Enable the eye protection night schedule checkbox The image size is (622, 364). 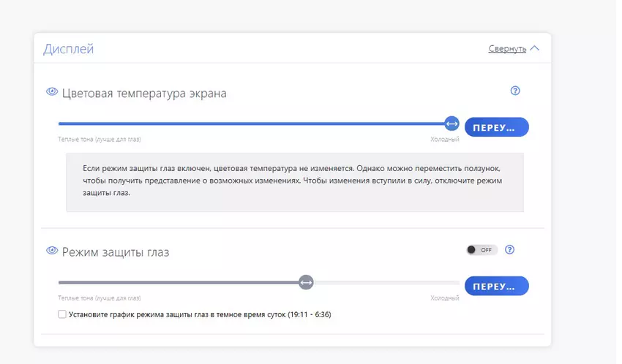click(x=62, y=314)
